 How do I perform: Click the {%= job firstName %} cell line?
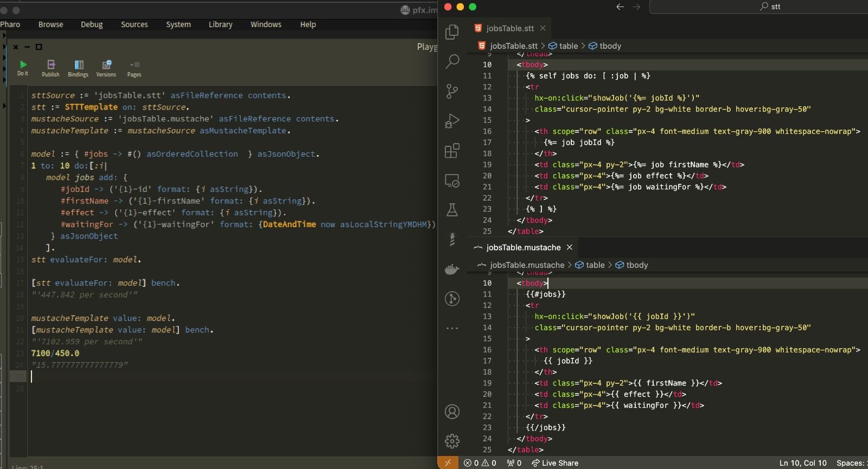640,165
